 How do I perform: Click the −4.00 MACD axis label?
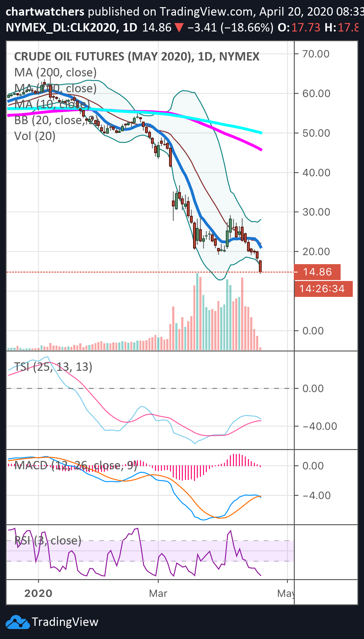pos(317,495)
